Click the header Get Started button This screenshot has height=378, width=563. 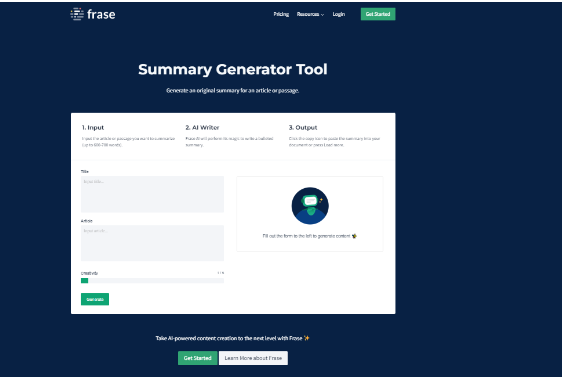(x=378, y=14)
